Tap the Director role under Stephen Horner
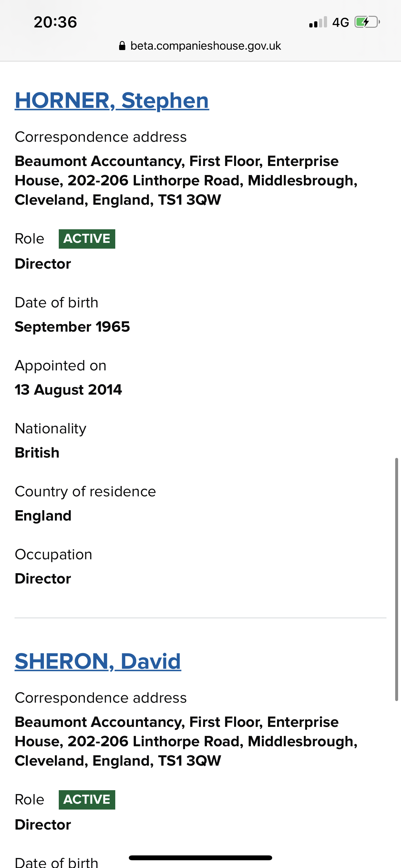Screen dimensions: 401x868 pos(43,264)
